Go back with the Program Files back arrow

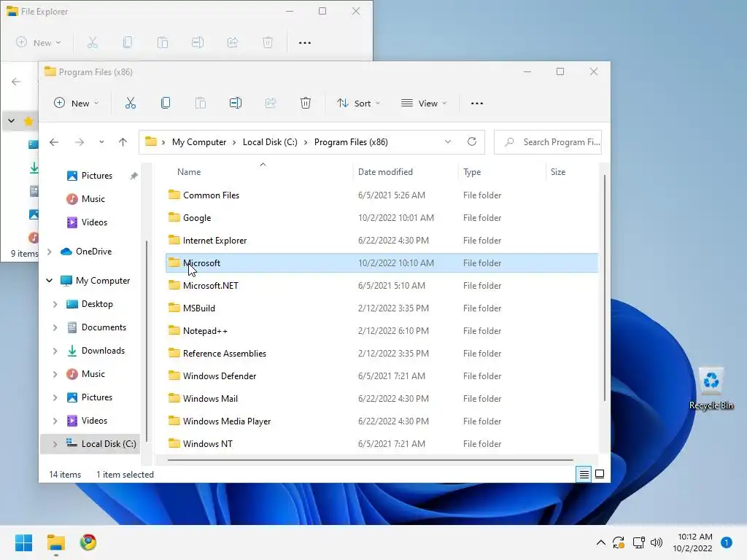pyautogui.click(x=54, y=142)
